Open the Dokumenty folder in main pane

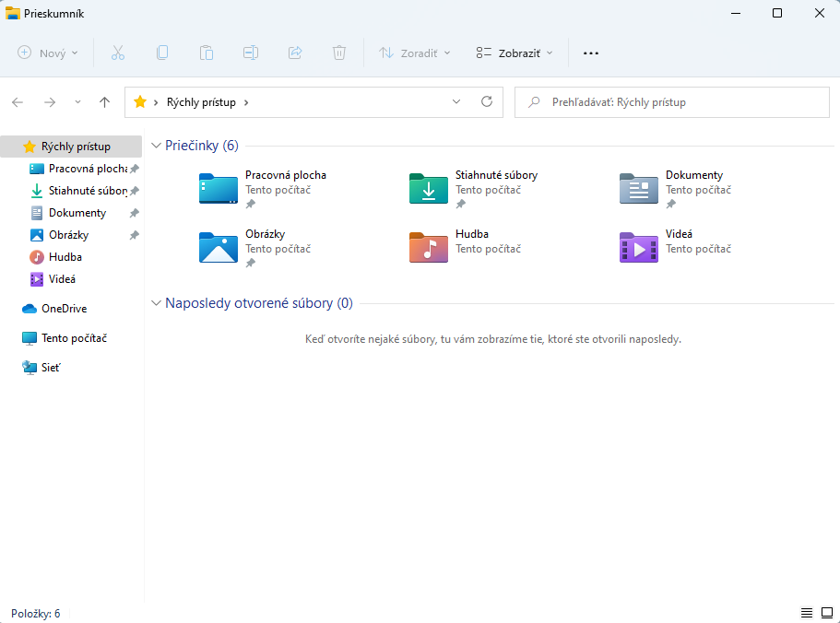tap(638, 188)
